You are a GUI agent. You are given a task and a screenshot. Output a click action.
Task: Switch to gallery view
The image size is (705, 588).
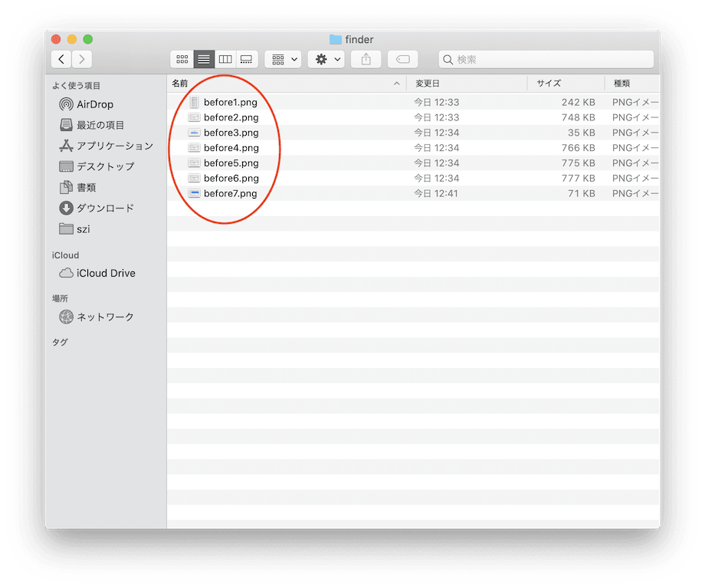[x=247, y=59]
